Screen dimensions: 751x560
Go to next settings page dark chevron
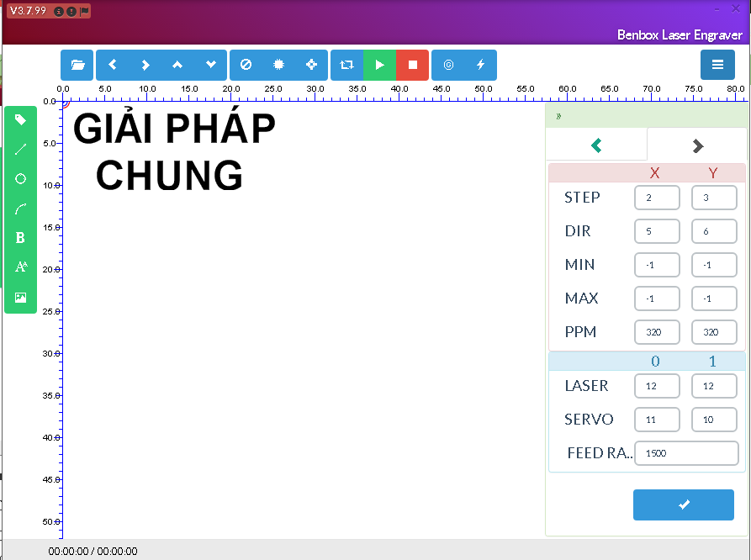coord(698,145)
